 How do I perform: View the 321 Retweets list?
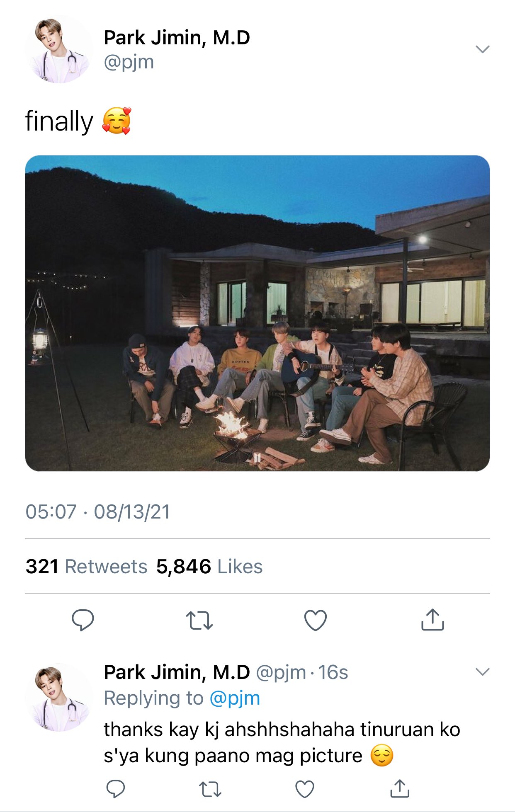(x=86, y=567)
